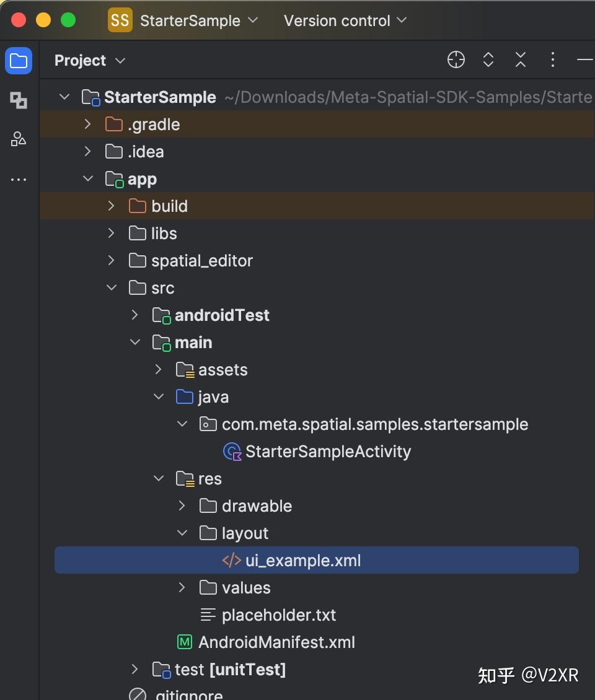Click the ~/Downloads/Meta-Spatial-SDK-Samples path text
The width and height of the screenshot is (595, 700).
[x=408, y=97]
